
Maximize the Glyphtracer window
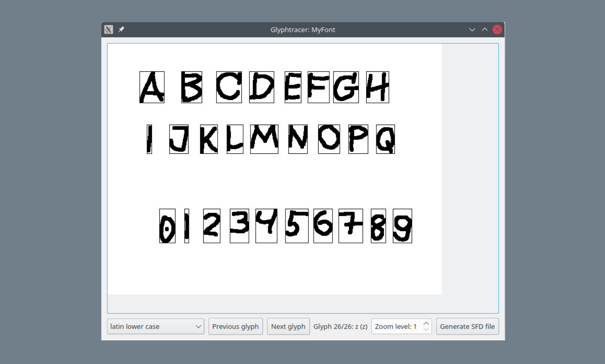click(485, 30)
